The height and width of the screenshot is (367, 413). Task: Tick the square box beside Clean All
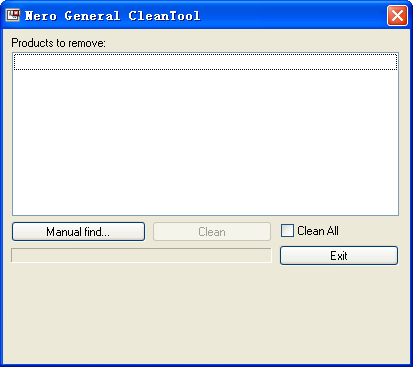click(287, 231)
